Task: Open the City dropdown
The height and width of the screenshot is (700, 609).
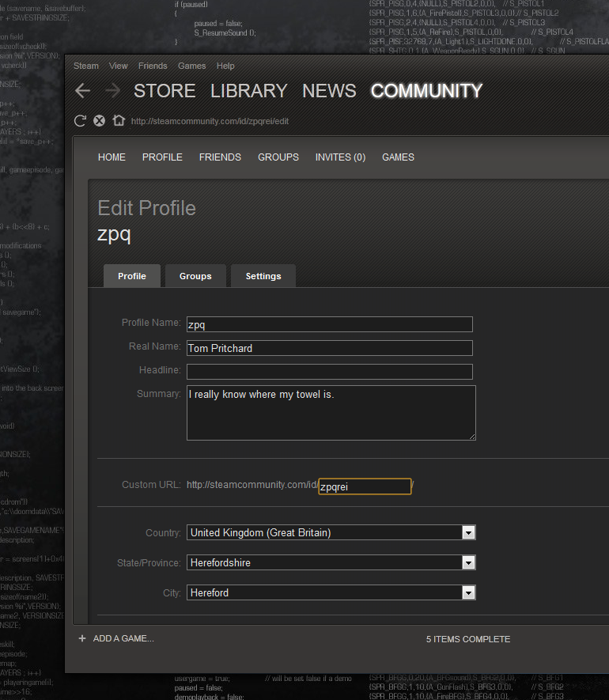Action: (x=331, y=592)
